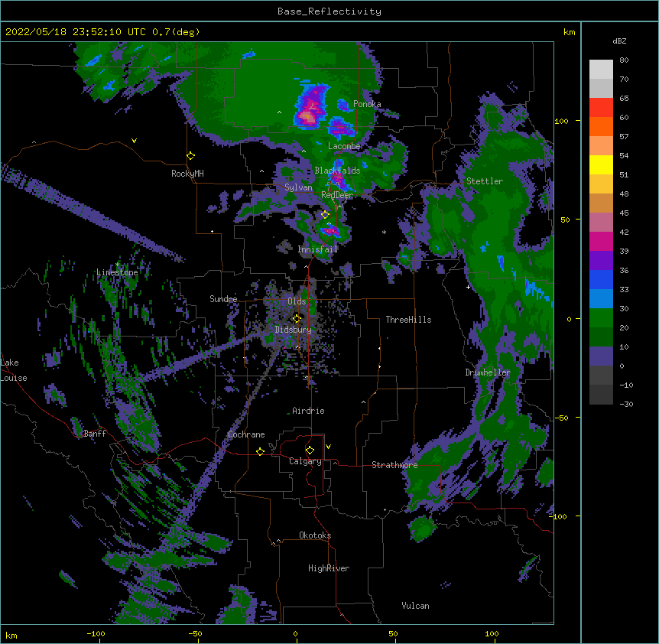Click the Ponoka city label

click(367, 104)
